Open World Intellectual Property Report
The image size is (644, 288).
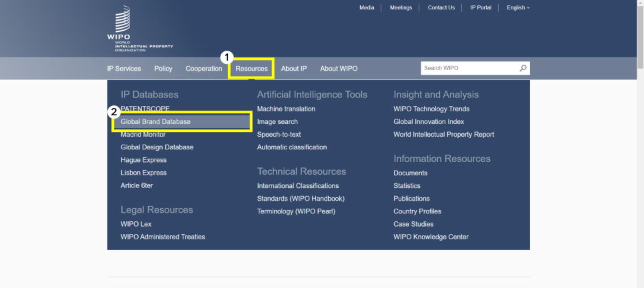(x=443, y=135)
